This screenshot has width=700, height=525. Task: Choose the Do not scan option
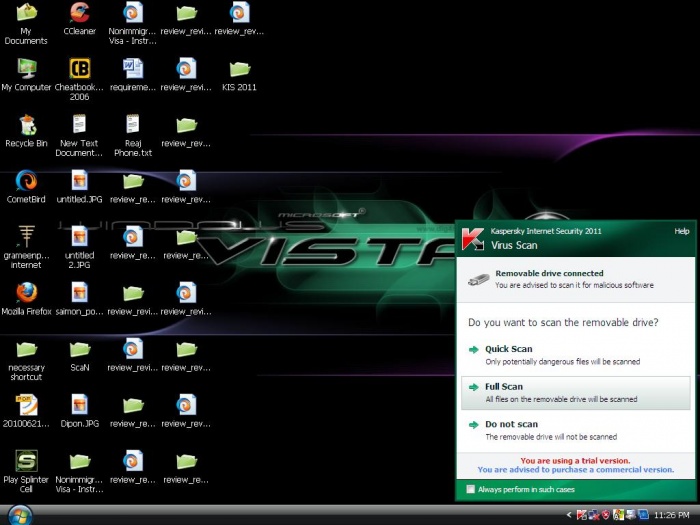511,425
